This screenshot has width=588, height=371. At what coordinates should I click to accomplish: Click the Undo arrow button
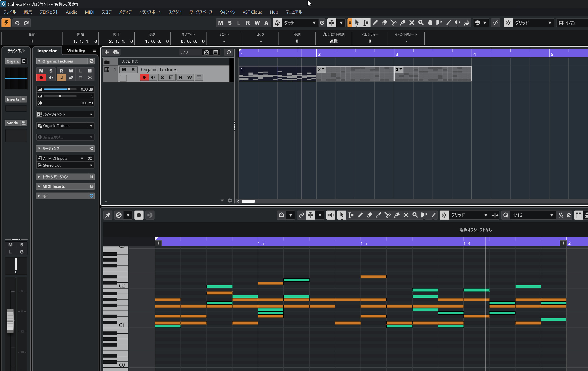click(x=17, y=23)
